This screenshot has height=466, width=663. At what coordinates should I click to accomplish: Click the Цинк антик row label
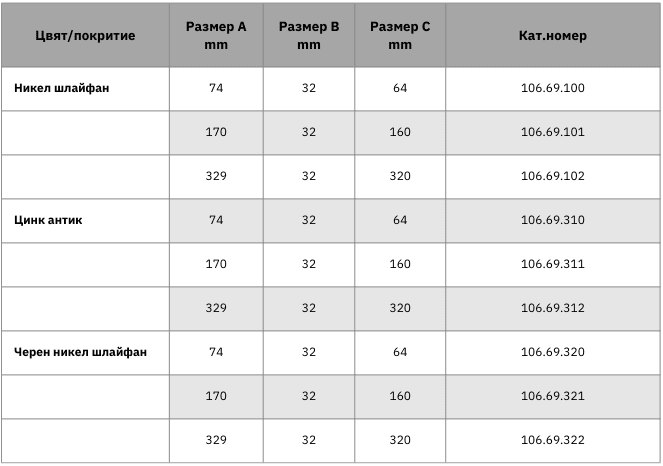click(48, 220)
